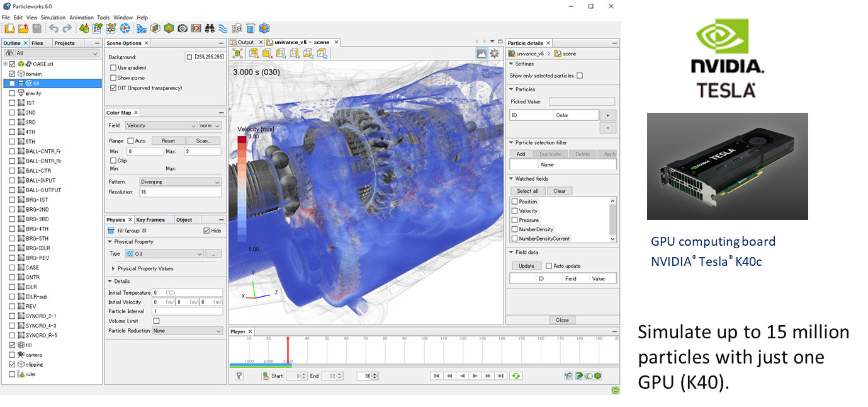Select the -Z view cube icon
The width and height of the screenshot is (868, 407).
tap(308, 54)
